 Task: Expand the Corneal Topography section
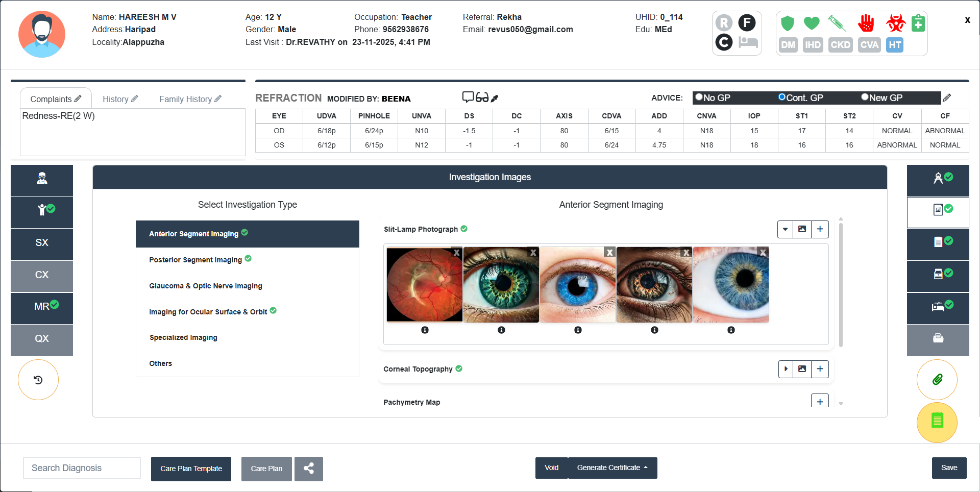(786, 369)
